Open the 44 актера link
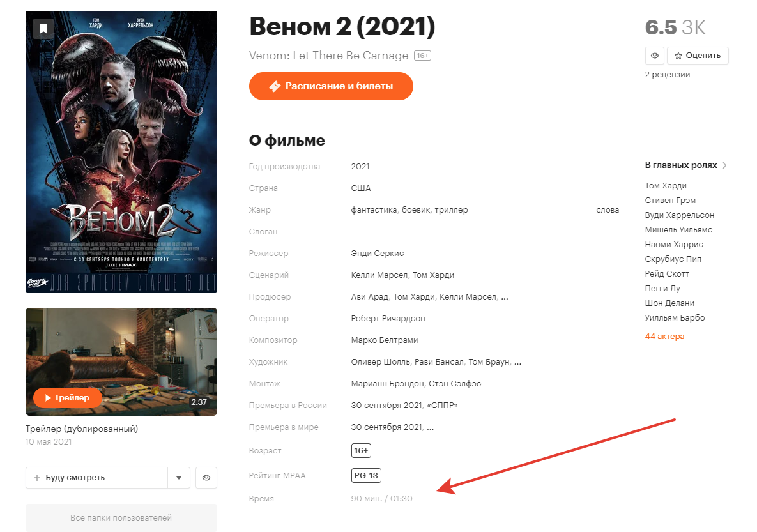This screenshot has width=757, height=532. (664, 336)
